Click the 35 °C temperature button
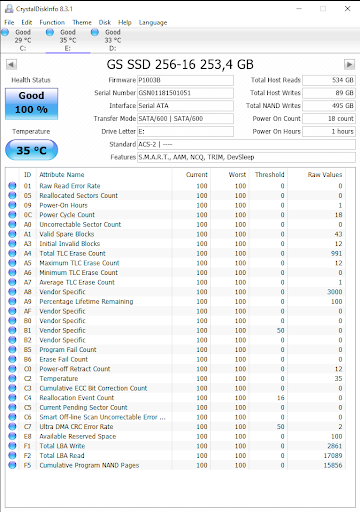 coord(31,150)
